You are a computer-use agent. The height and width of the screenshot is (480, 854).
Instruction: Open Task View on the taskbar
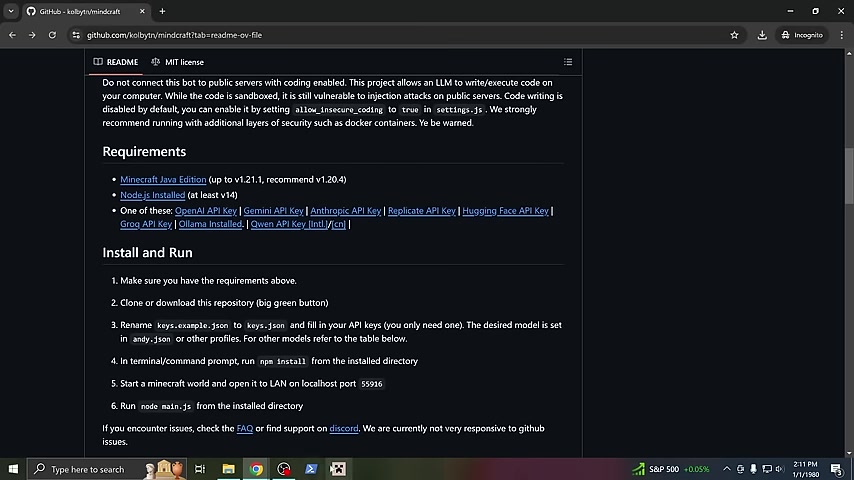click(200, 469)
